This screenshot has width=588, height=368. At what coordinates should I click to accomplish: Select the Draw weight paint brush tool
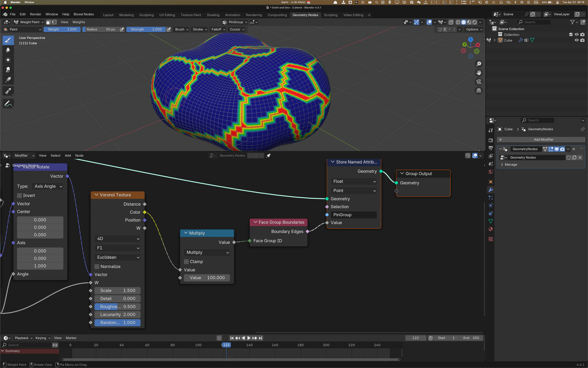point(8,40)
